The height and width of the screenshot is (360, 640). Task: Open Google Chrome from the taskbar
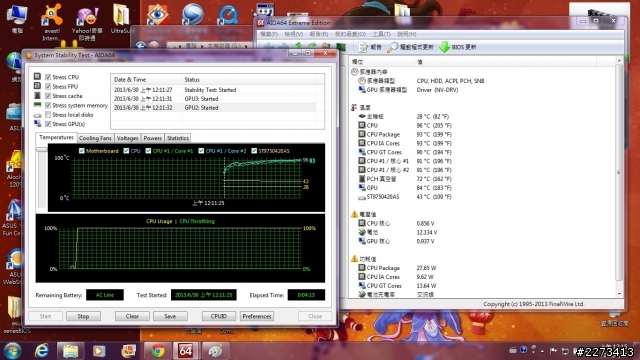[x=157, y=351]
